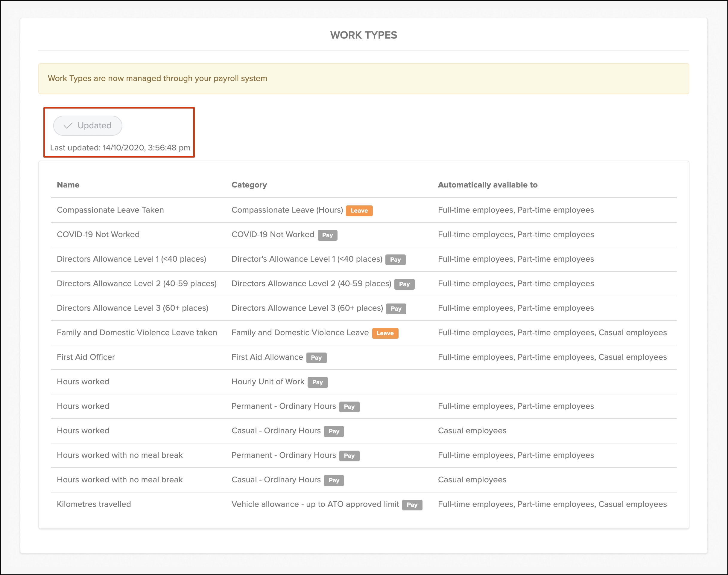The image size is (728, 575).
Task: Click the Leave badge on Compassionate Leave row
Action: click(x=359, y=211)
